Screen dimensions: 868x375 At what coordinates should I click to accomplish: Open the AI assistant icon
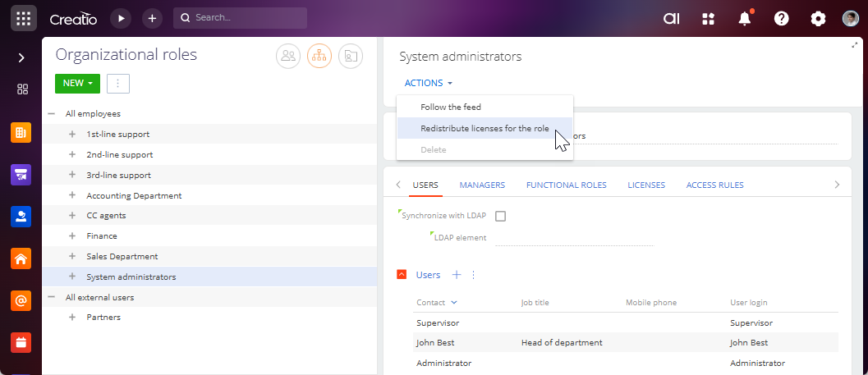[672, 18]
